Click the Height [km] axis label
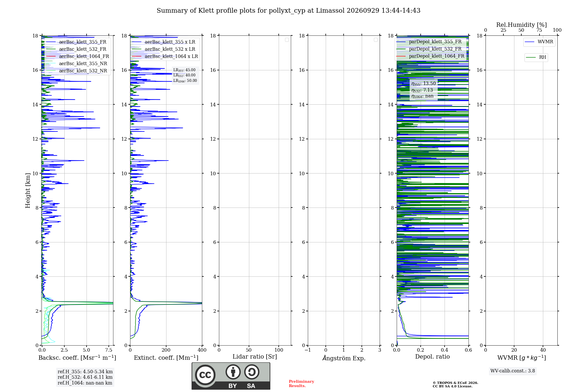Viewport: 577px width, 392px height. coord(28,191)
